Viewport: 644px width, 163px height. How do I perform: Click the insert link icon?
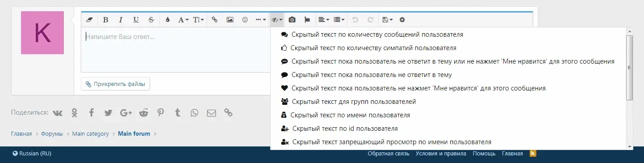(215, 20)
